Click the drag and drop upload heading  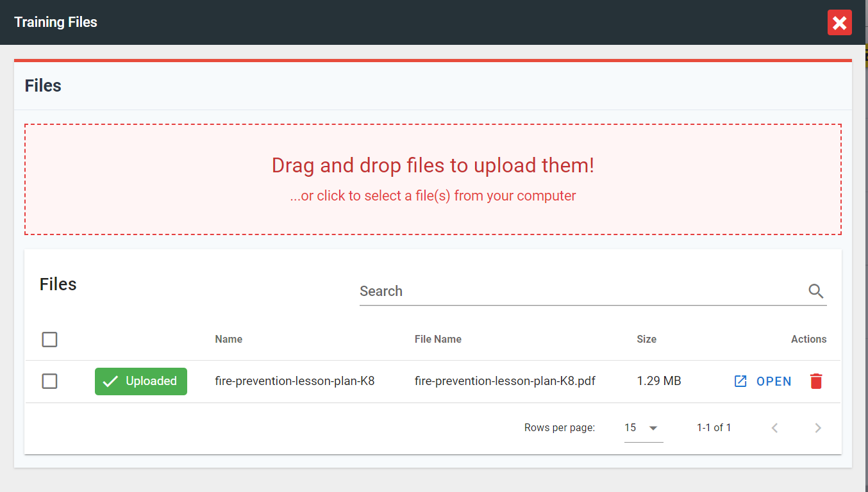pos(433,165)
